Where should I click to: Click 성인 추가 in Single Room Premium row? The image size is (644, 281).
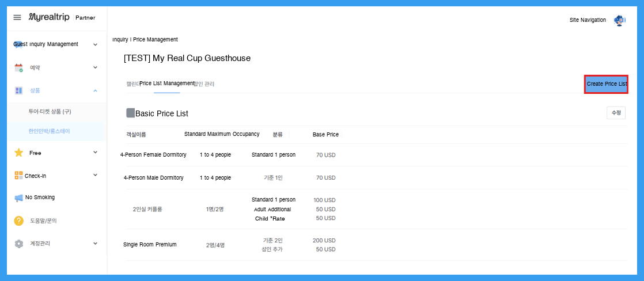click(x=272, y=249)
